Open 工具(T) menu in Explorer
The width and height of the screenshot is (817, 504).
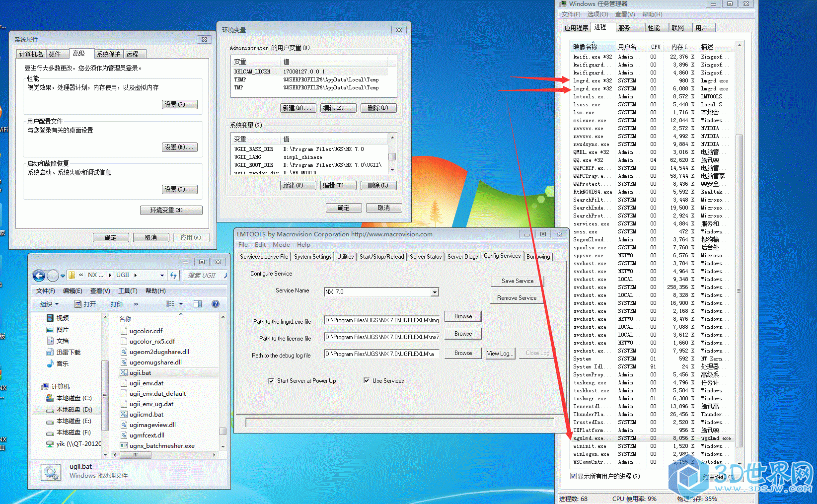(x=128, y=291)
